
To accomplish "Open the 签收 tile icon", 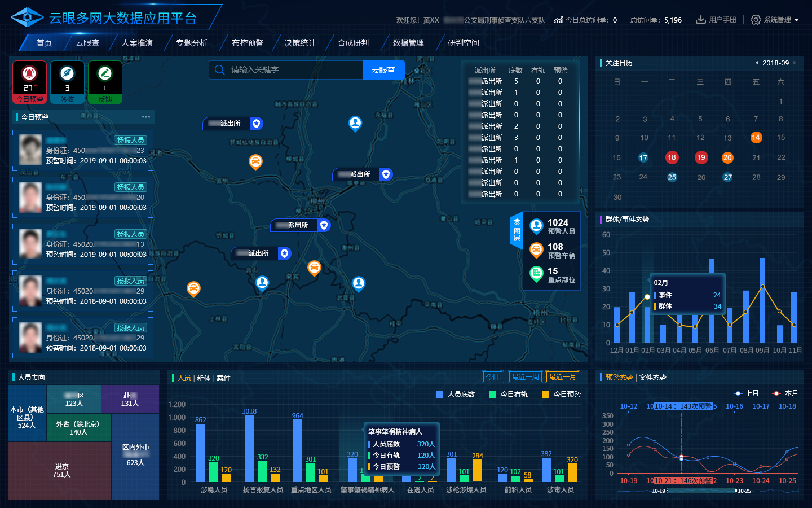I will point(67,73).
